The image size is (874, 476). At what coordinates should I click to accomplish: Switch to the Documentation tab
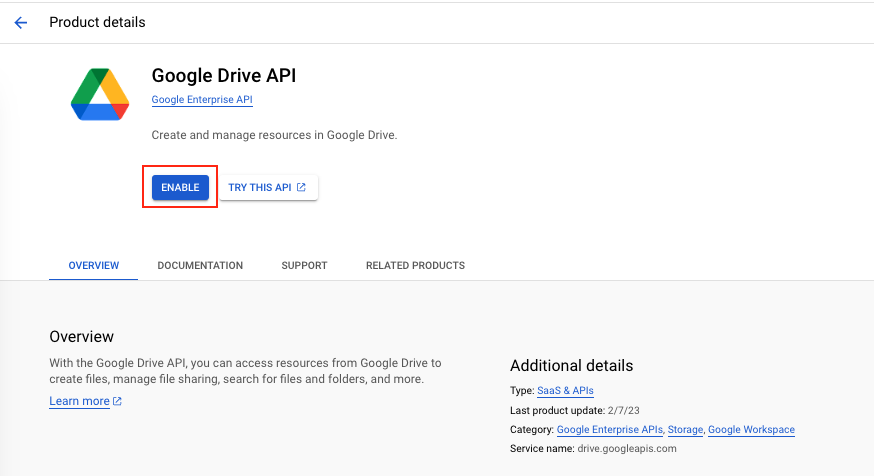click(200, 265)
